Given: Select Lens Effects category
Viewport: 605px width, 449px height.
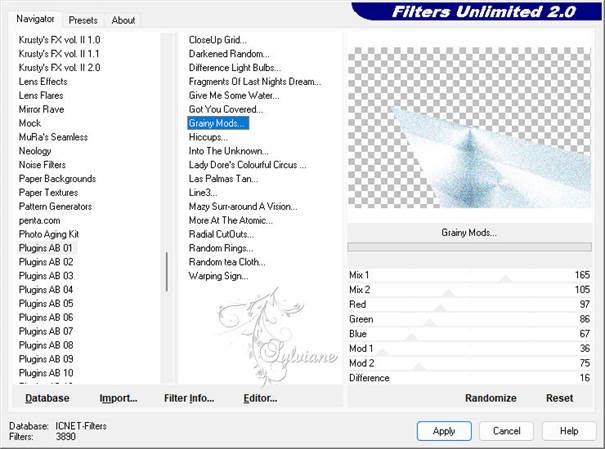Looking at the screenshot, I should pos(43,81).
